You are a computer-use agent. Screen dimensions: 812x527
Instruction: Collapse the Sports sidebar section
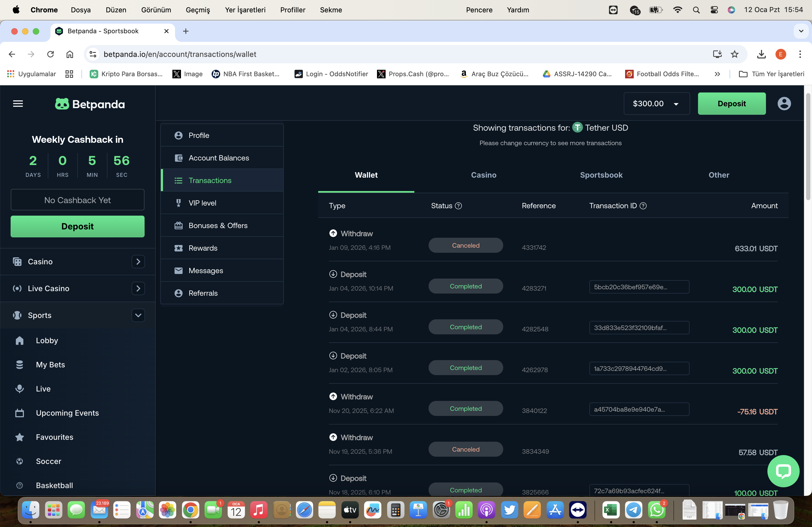pos(138,315)
